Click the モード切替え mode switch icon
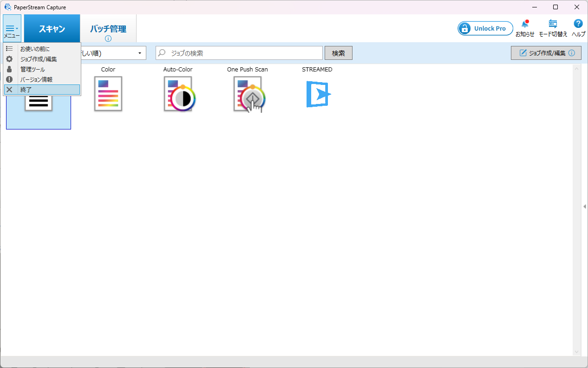 tap(553, 25)
